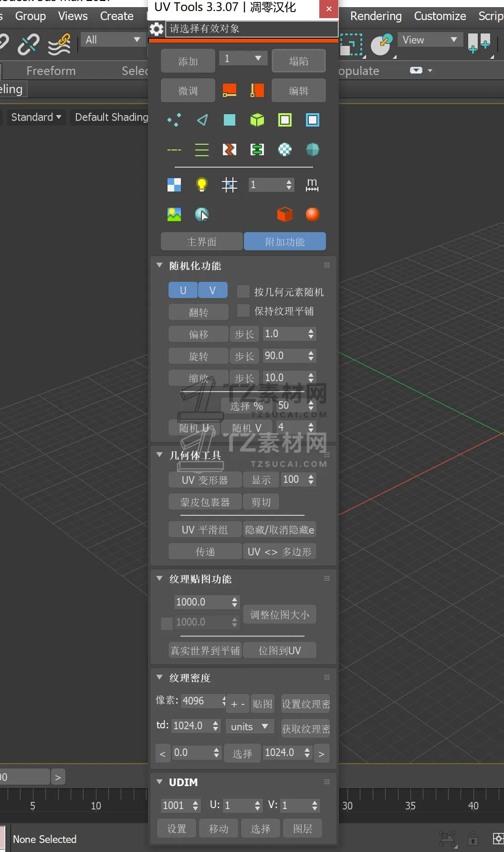Open the Standard viewport dropdown
The height and width of the screenshot is (852, 504).
click(x=36, y=117)
